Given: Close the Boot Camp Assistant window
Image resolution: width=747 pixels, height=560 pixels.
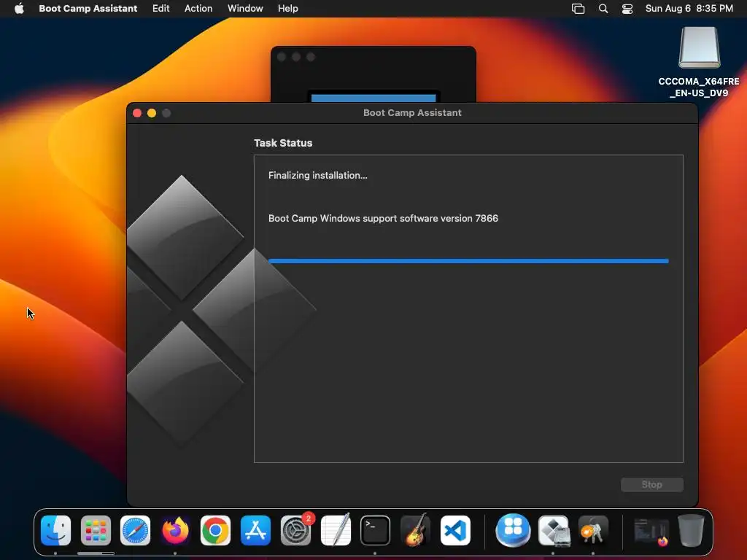Looking at the screenshot, I should click(x=137, y=113).
